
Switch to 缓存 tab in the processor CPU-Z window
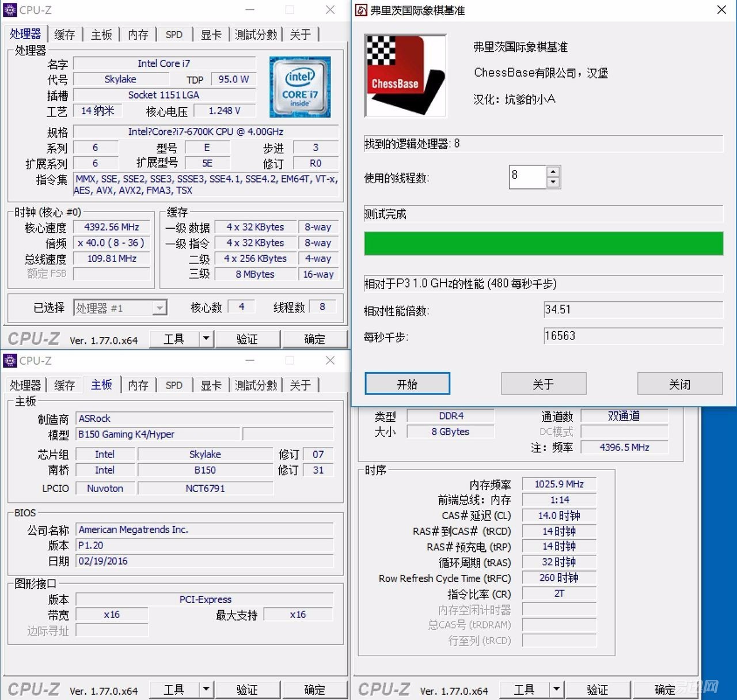coord(64,35)
